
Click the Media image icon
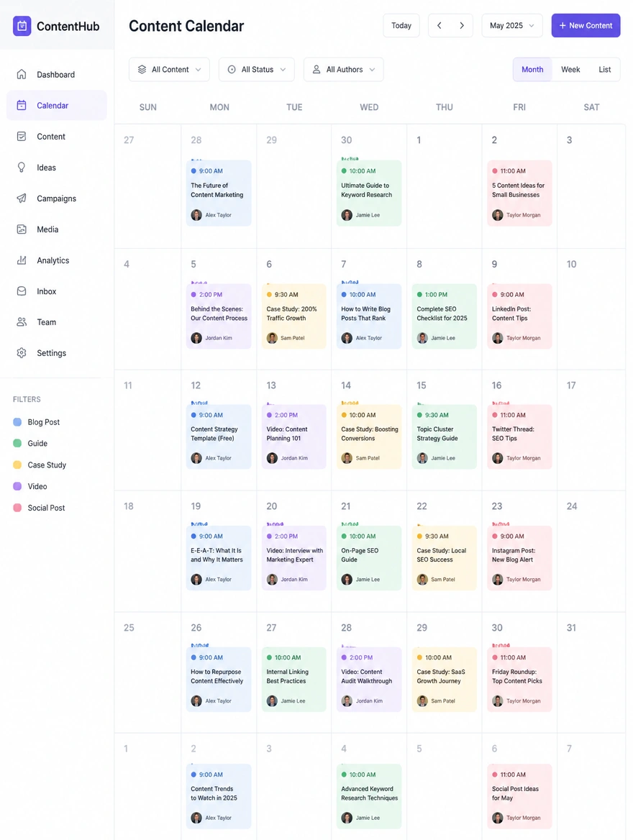[22, 229]
